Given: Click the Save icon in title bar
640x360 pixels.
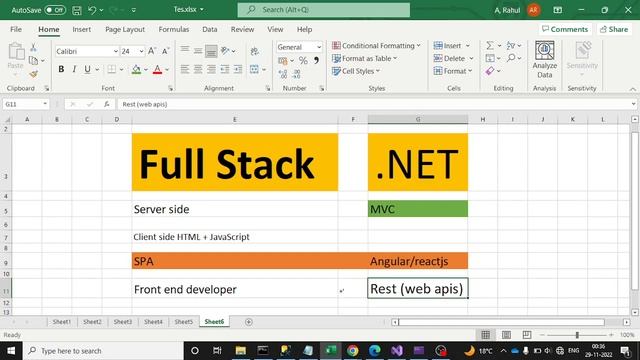Looking at the screenshot, I should pyautogui.click(x=77, y=10).
